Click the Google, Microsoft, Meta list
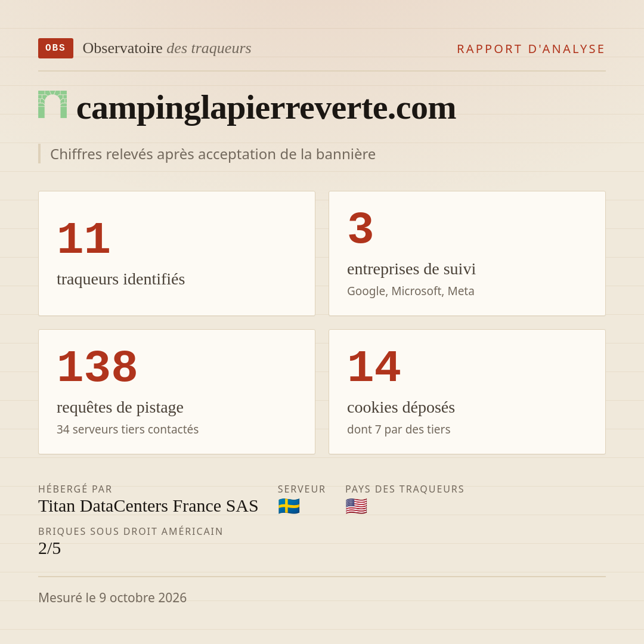The height and width of the screenshot is (644, 644). pyautogui.click(x=411, y=291)
